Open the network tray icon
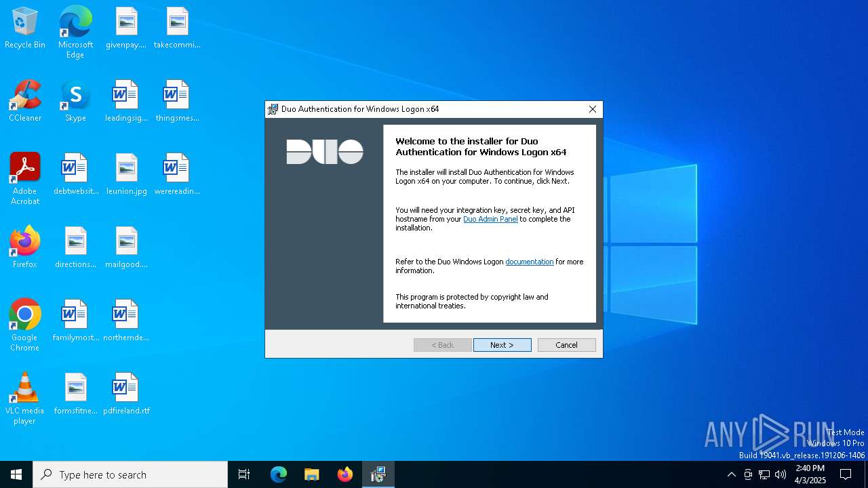This screenshot has width=868, height=488. tap(764, 474)
